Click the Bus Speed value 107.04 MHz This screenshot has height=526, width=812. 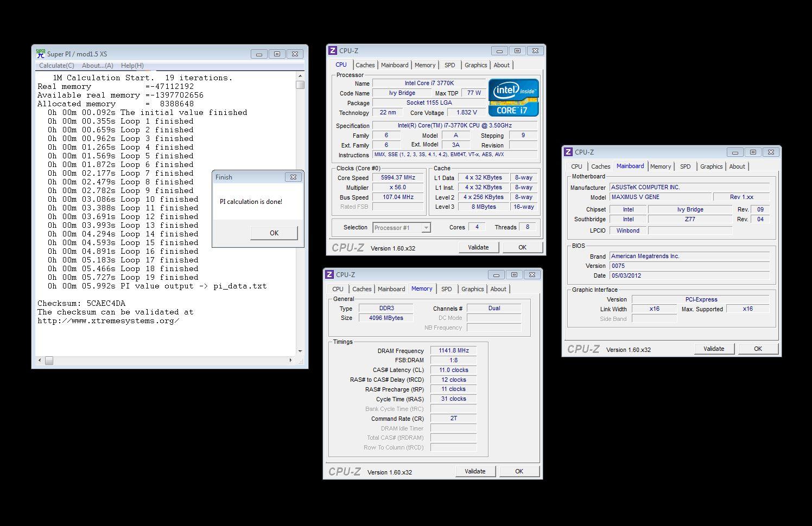(x=398, y=197)
